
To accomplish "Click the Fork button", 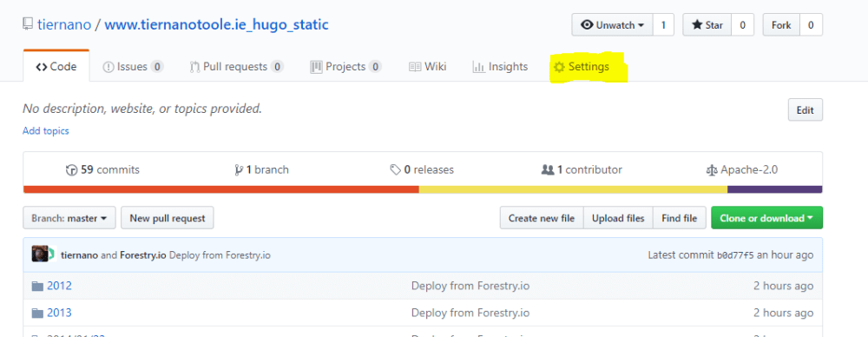I will pyautogui.click(x=781, y=25).
